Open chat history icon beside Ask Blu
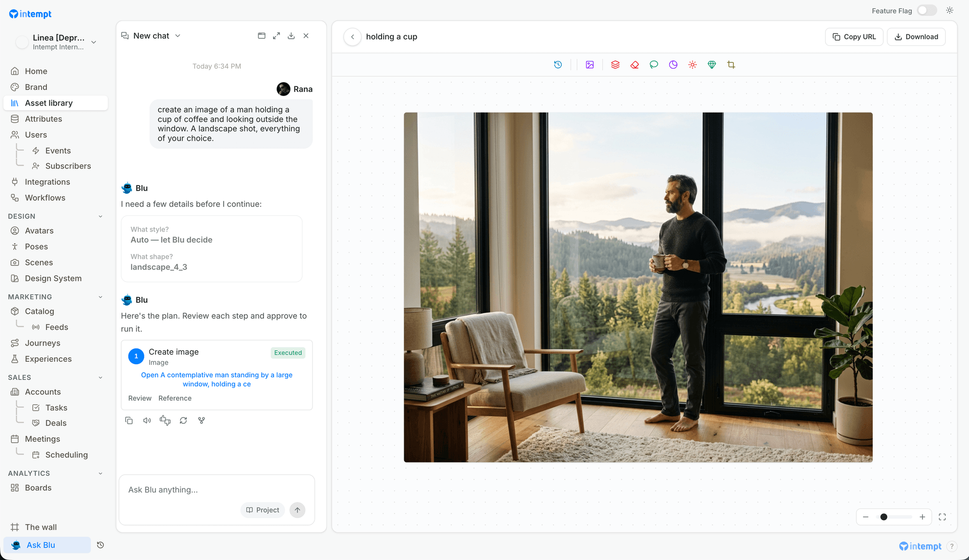This screenshot has height=560, width=969. pyautogui.click(x=100, y=545)
